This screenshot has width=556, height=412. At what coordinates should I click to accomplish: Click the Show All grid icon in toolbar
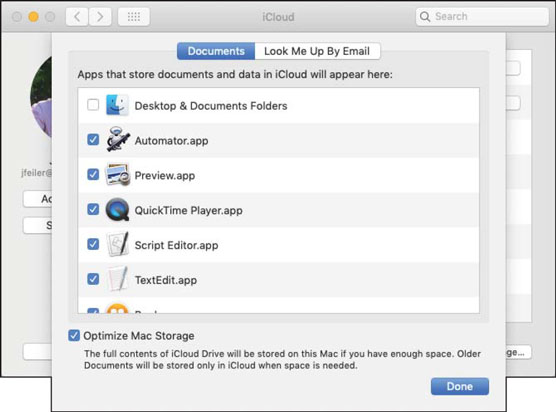tap(134, 17)
